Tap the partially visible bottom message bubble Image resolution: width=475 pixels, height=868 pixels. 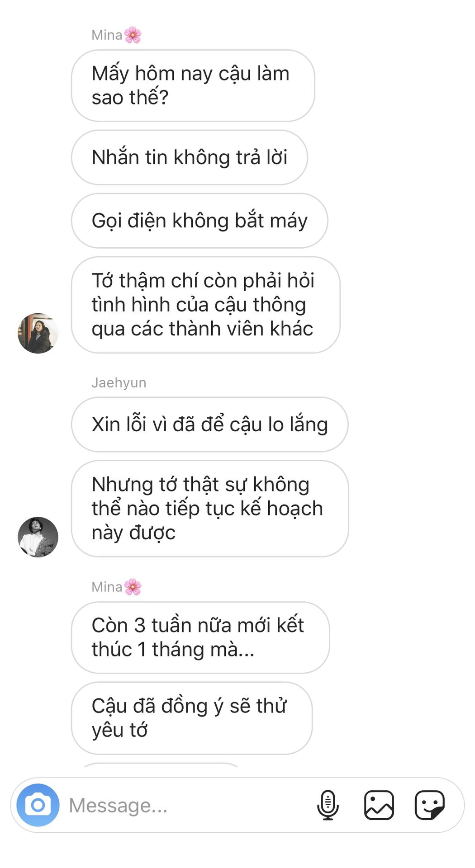click(x=161, y=765)
